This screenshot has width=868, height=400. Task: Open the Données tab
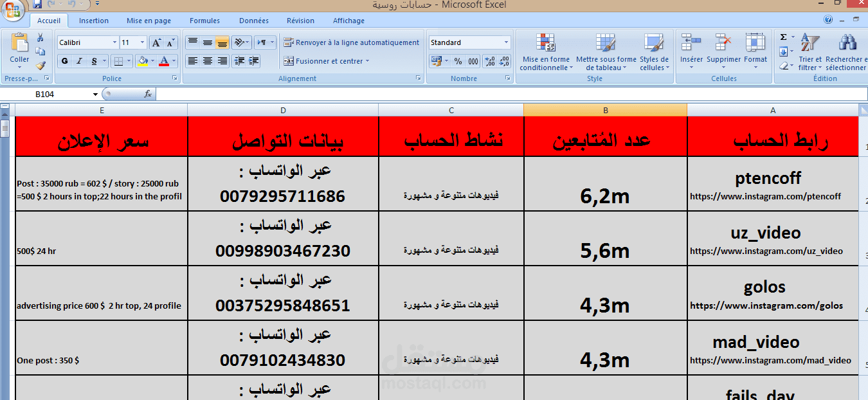[x=254, y=21]
